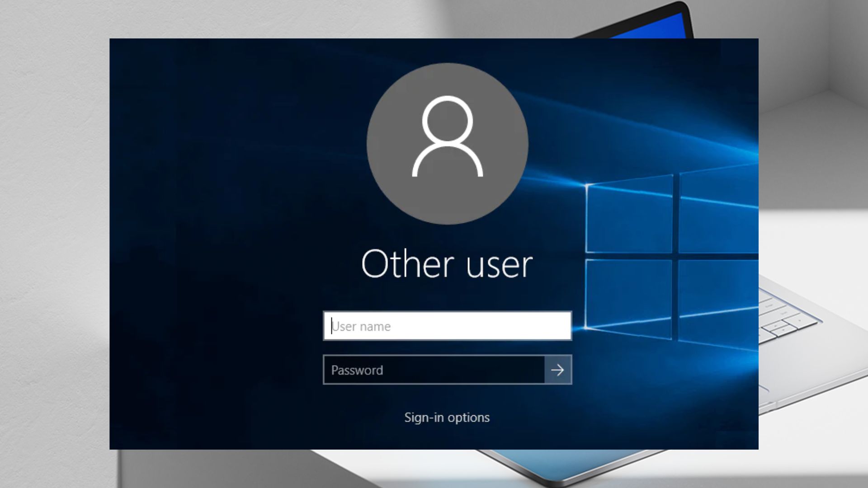
Task: Open Sign-in options link
Action: pyautogui.click(x=447, y=418)
